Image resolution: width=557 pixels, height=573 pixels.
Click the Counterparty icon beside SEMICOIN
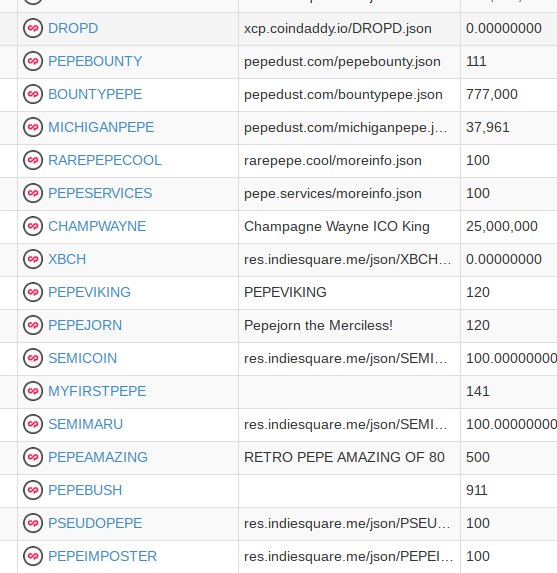coord(33,358)
